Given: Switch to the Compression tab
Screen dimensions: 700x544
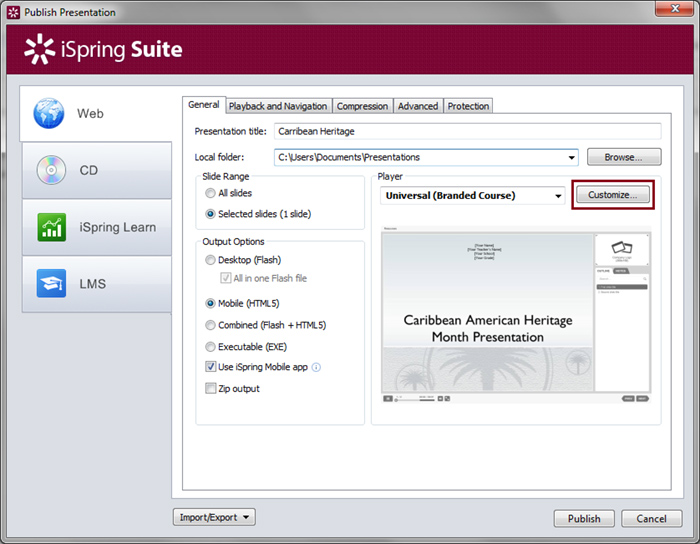Looking at the screenshot, I should tap(362, 106).
